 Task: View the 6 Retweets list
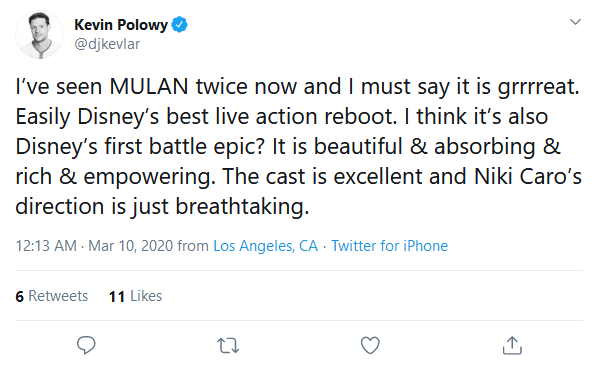tap(51, 296)
